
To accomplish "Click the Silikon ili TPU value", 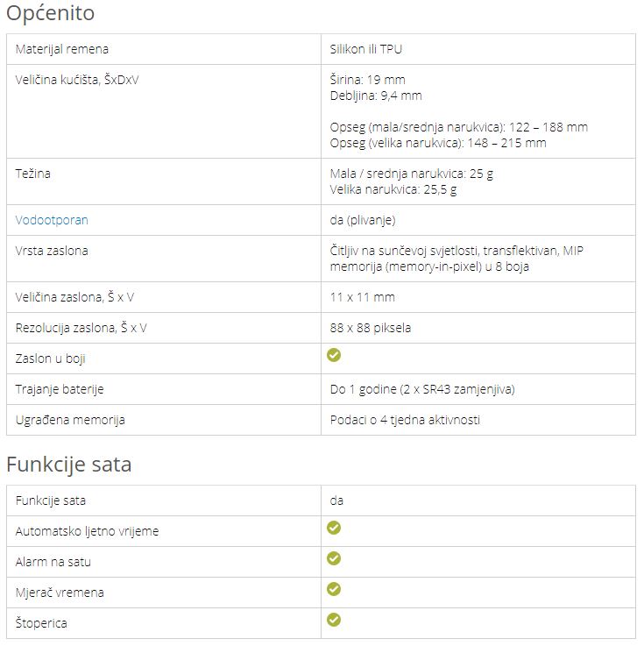I will [366, 49].
